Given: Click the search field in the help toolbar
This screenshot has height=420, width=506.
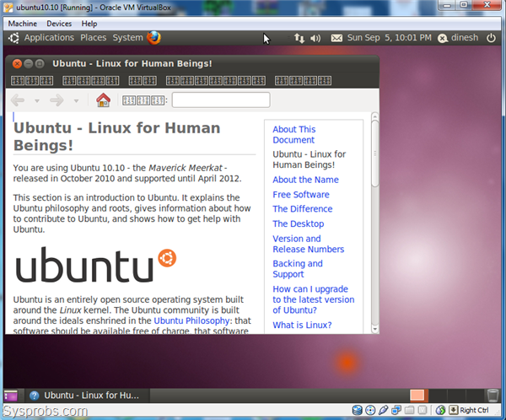Looking at the screenshot, I should click(221, 100).
